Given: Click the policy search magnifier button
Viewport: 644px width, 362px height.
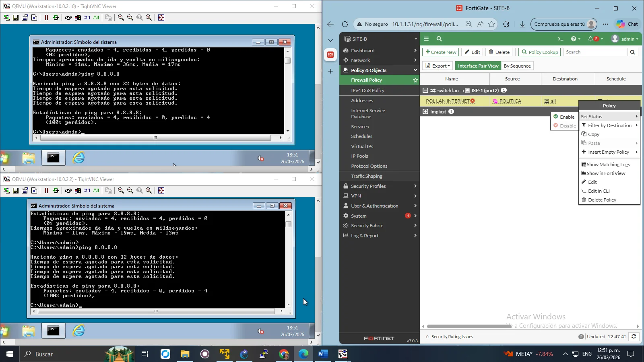Looking at the screenshot, I should click(x=632, y=52).
